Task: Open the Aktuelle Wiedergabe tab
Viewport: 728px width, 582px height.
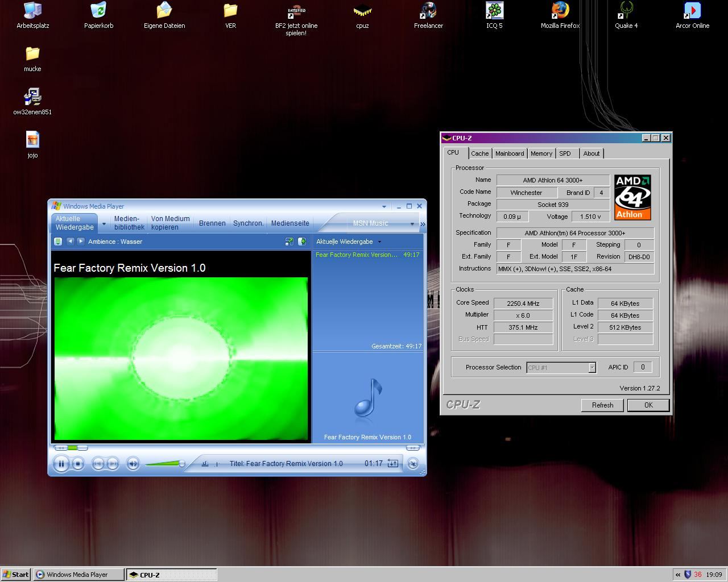Action: click(75, 223)
